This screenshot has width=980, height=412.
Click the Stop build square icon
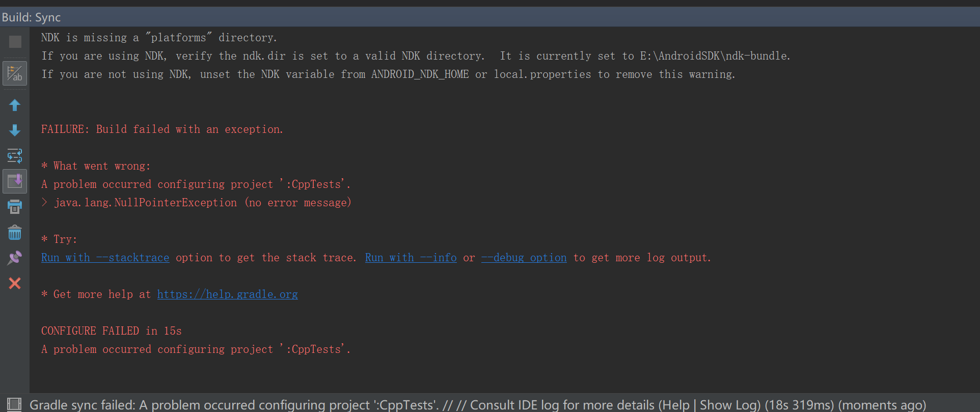pyautogui.click(x=15, y=42)
